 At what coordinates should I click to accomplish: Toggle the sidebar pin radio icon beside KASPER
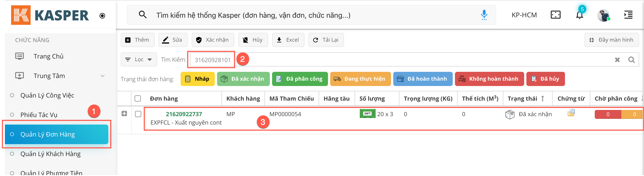tap(102, 16)
